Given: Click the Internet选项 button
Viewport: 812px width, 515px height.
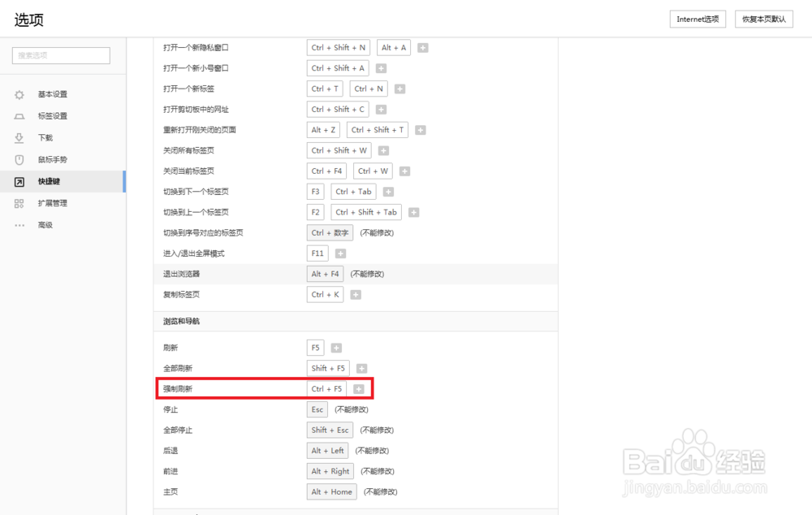Looking at the screenshot, I should (x=697, y=19).
